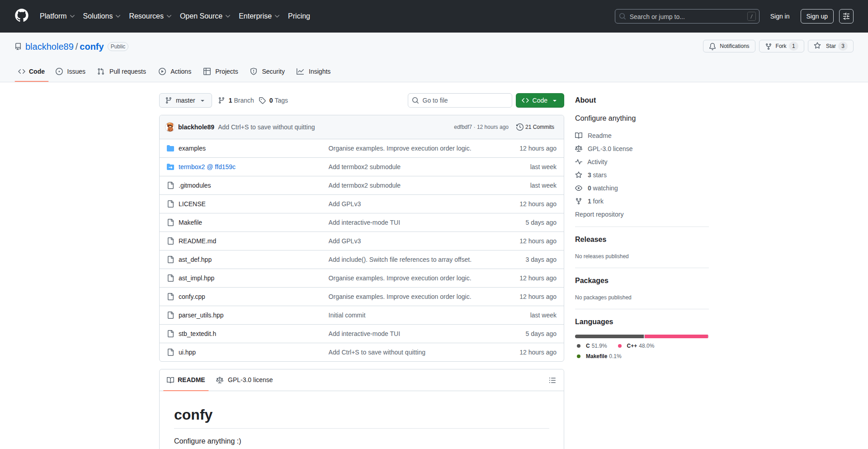Screen dimensions: 868x449
Task: Expand the Platform navigation menu
Action: [x=57, y=16]
